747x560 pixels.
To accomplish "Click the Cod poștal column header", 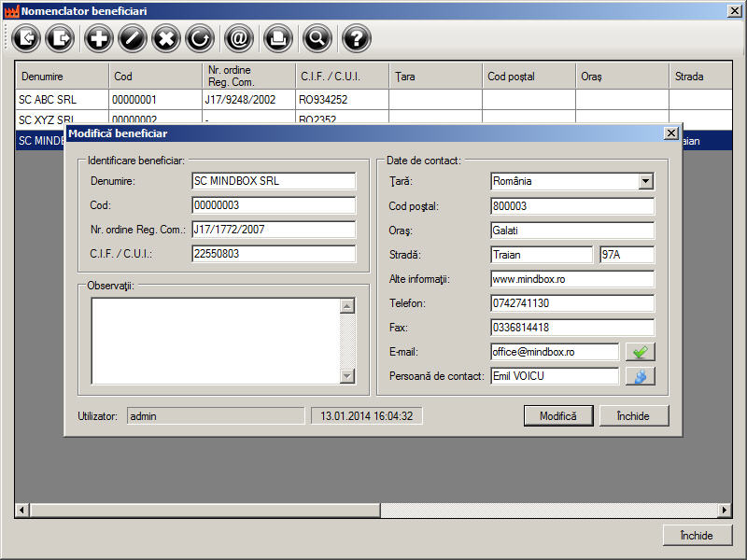I will click(x=529, y=77).
